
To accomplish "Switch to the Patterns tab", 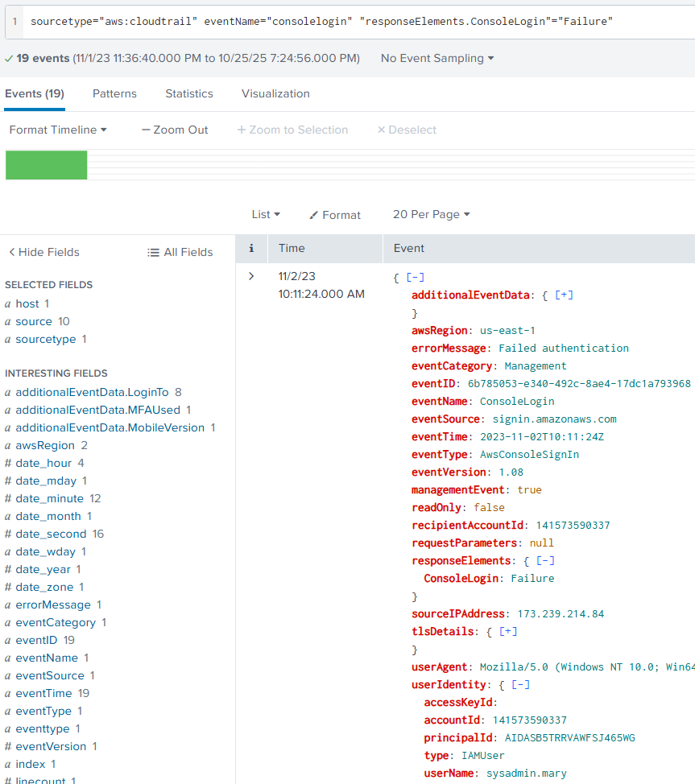I will coord(114,93).
